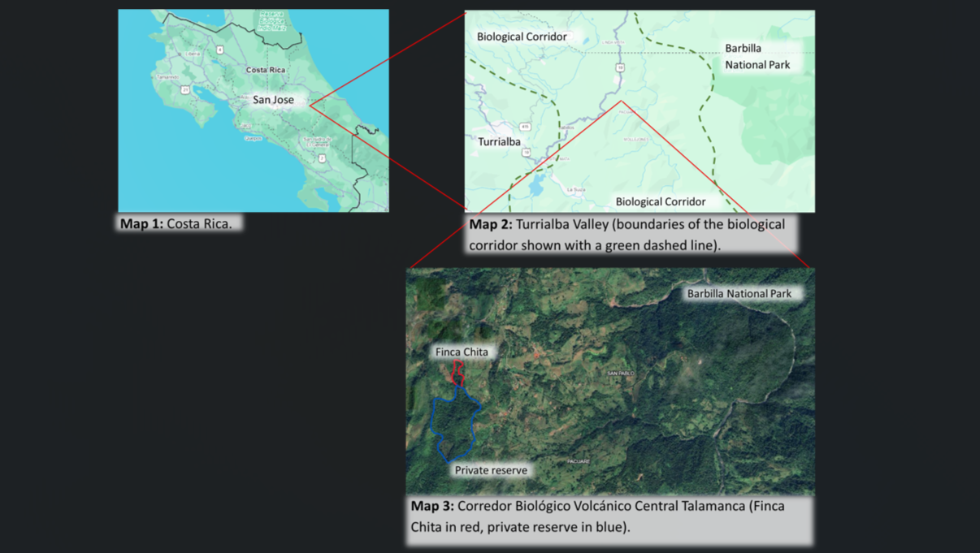
Task: Click the Finca Chita text label
Action: tap(462, 352)
